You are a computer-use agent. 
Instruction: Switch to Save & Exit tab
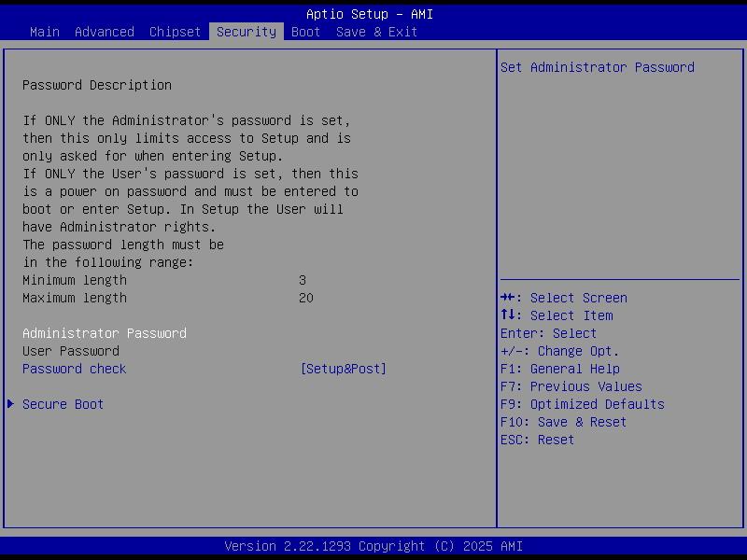(x=376, y=32)
